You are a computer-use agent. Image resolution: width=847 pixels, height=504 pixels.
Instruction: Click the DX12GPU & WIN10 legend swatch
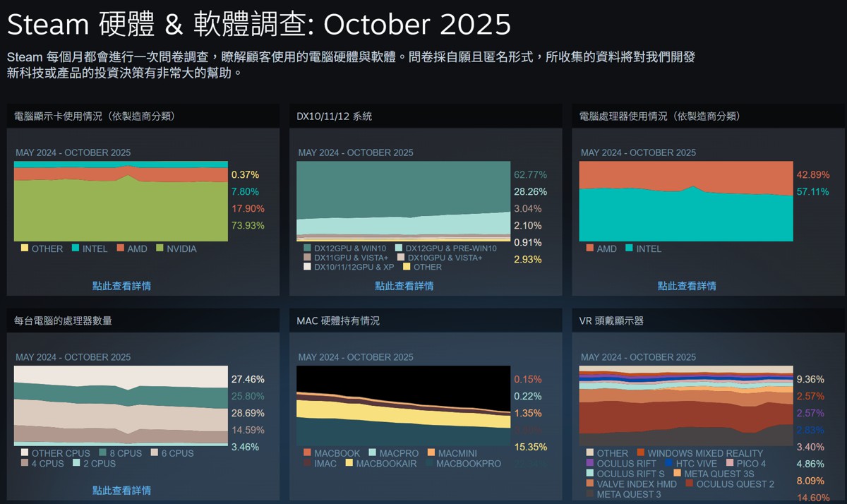click(307, 248)
